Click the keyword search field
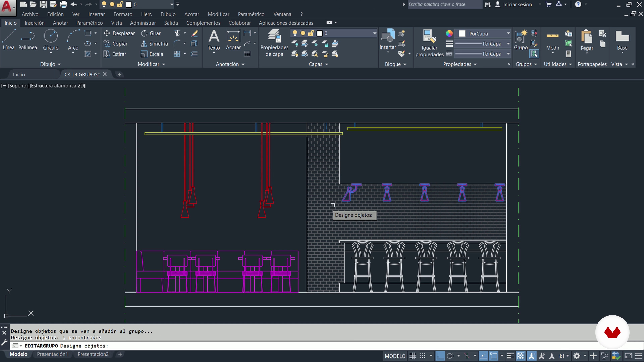Viewport: 644px width, 362px height. pyautogui.click(x=444, y=4)
